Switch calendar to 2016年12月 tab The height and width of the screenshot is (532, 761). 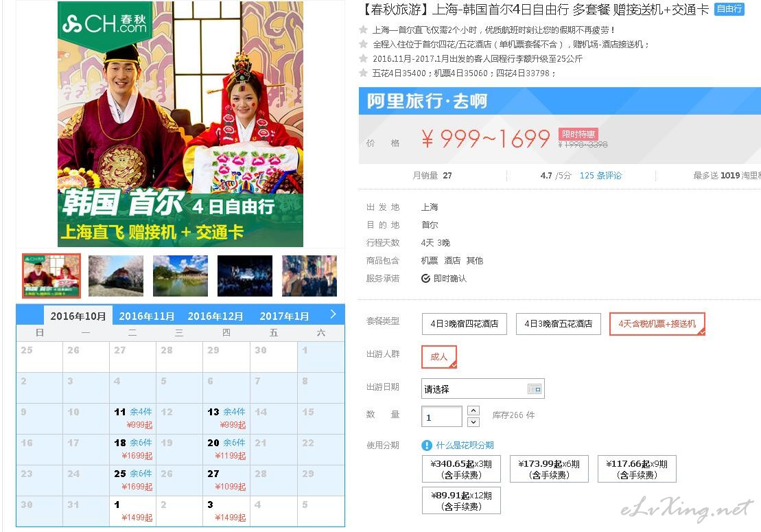[215, 316]
